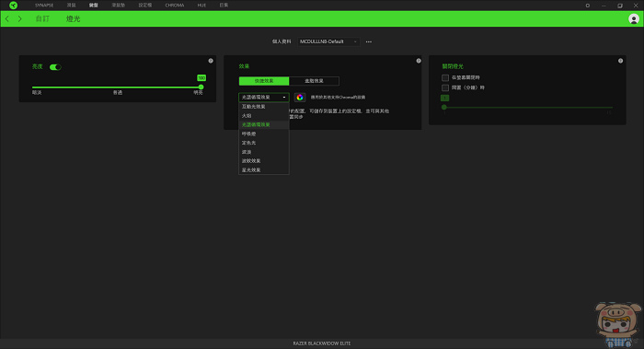Switch to the 設定檔 tab
The width and height of the screenshot is (644, 349).
tap(145, 6)
